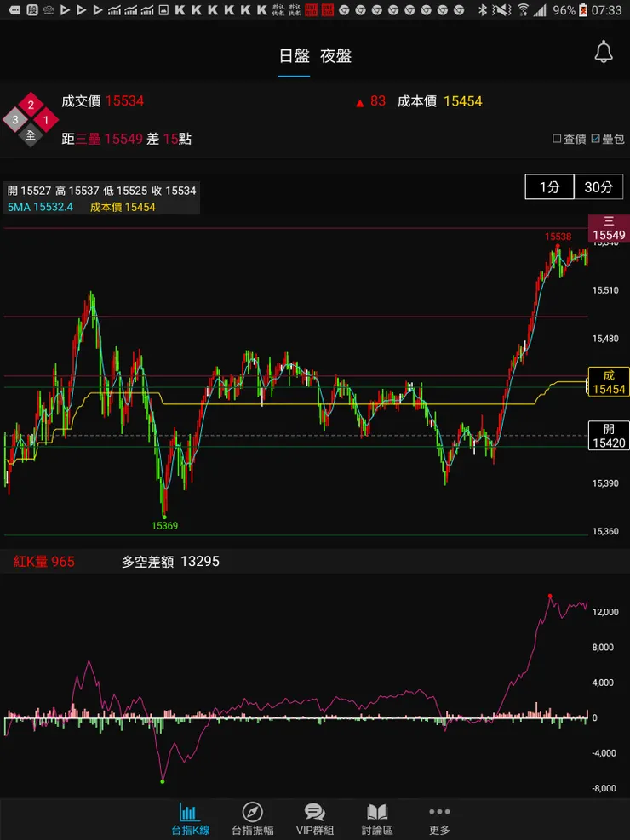
Task: Select the 全 diamond
Action: (31, 135)
